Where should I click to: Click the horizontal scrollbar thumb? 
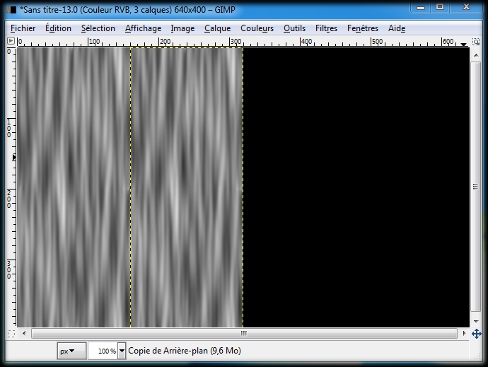point(244,333)
